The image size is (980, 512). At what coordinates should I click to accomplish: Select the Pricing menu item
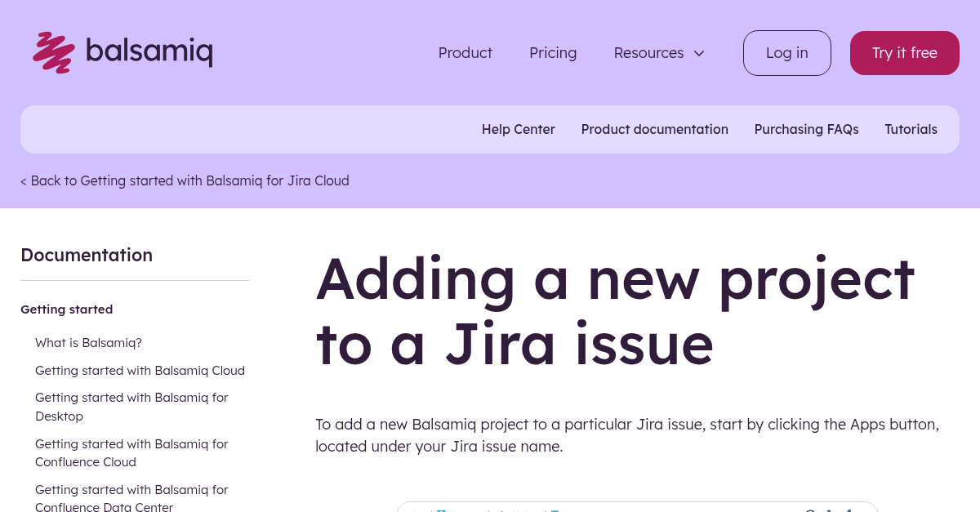pyautogui.click(x=553, y=52)
